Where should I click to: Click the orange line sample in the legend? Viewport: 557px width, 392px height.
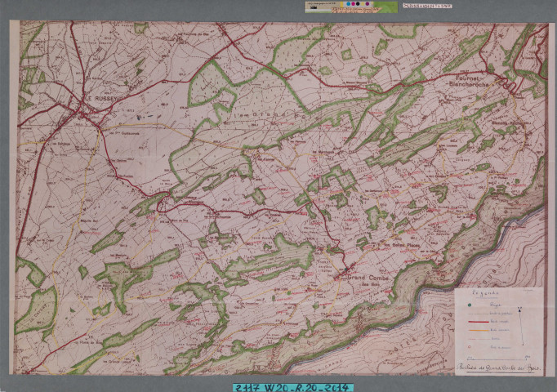(479, 330)
